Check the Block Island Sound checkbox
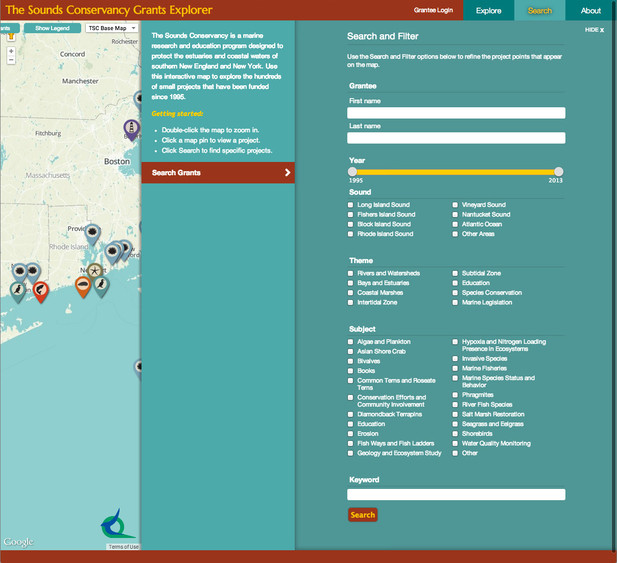This screenshot has width=617, height=563. tap(350, 224)
